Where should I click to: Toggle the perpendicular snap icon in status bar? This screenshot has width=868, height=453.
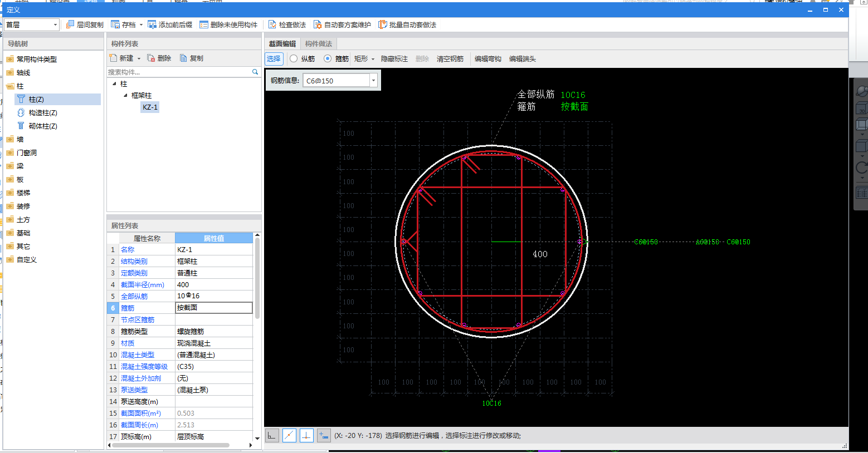coord(306,436)
